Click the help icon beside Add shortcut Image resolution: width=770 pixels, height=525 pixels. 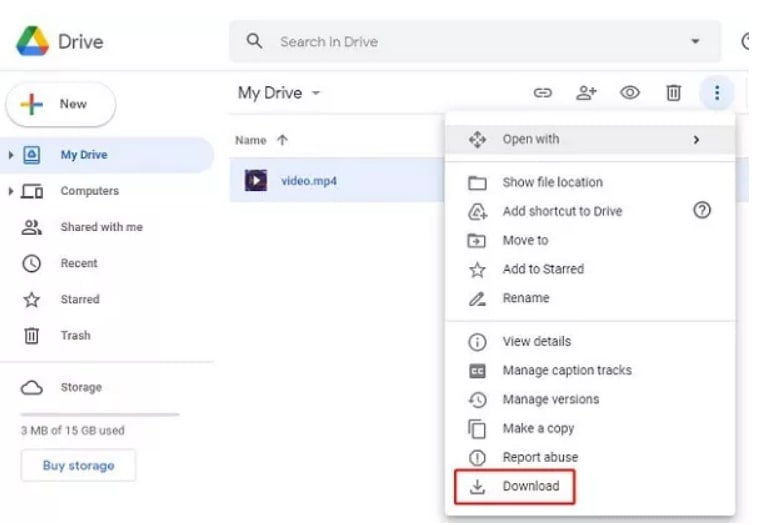[701, 210]
